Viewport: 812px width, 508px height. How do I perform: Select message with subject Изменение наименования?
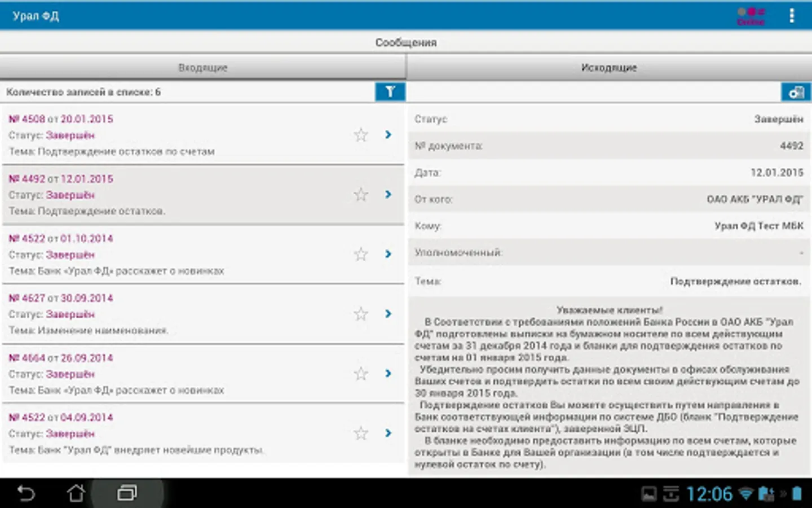[203, 314]
